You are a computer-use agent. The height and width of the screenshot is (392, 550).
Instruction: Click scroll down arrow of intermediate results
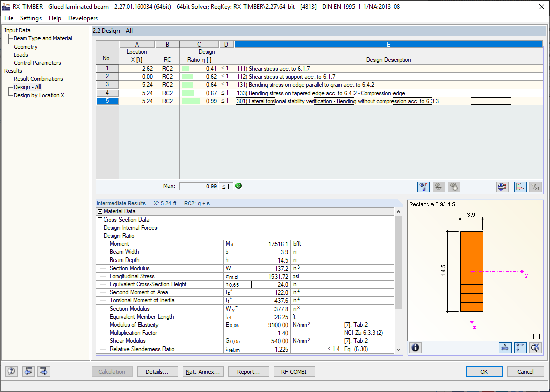[398, 350]
